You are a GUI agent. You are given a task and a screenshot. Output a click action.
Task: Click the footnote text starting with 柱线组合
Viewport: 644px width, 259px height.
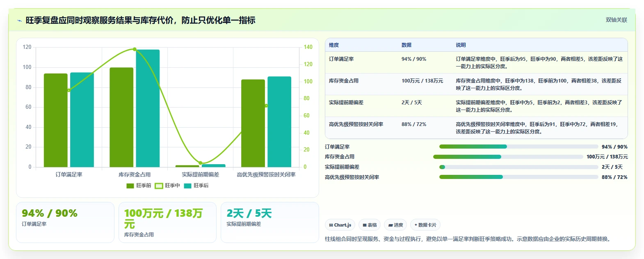click(469, 239)
